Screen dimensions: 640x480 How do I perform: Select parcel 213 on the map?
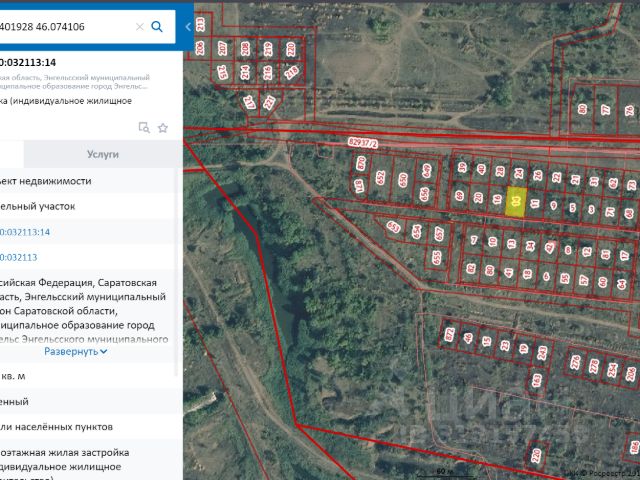tap(200, 24)
